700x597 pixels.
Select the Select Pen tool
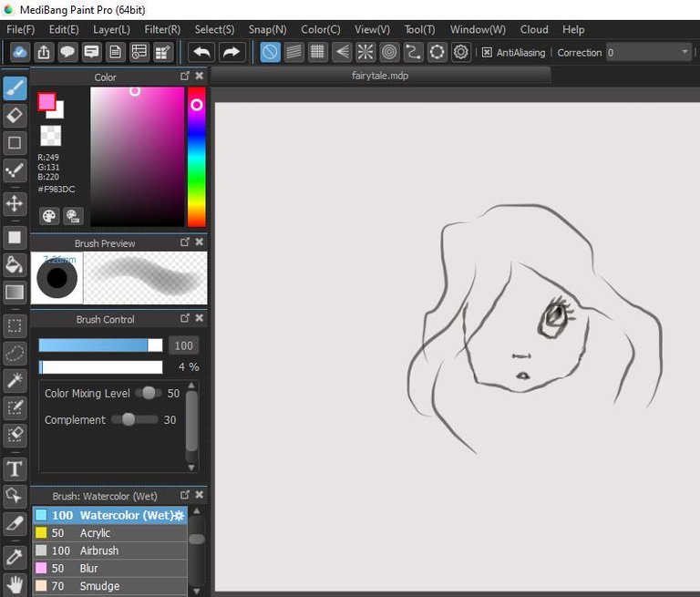(x=15, y=407)
